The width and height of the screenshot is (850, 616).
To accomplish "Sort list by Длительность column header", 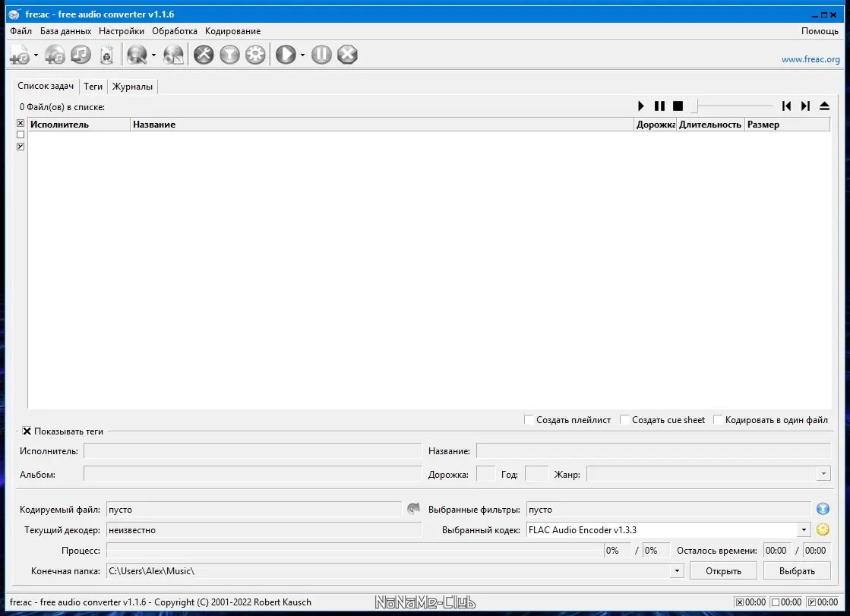I will pos(710,124).
